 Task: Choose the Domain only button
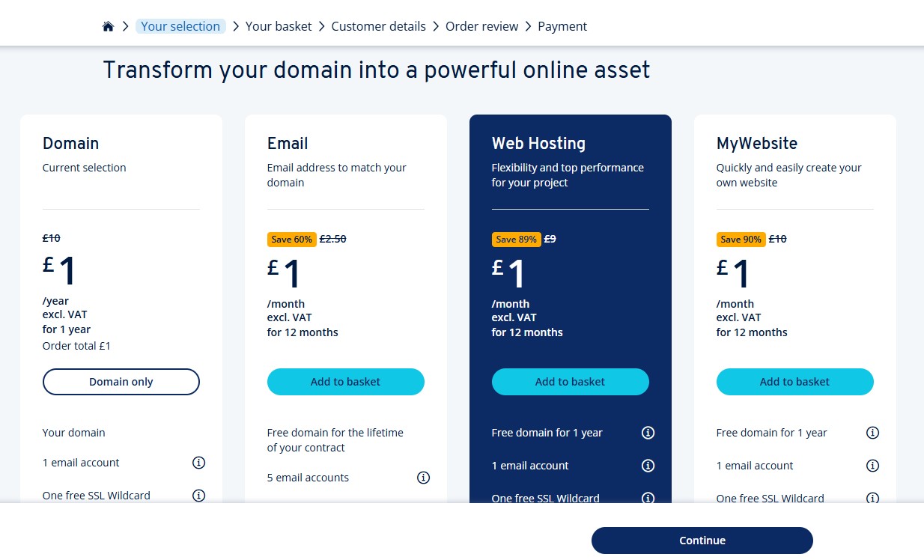click(121, 382)
